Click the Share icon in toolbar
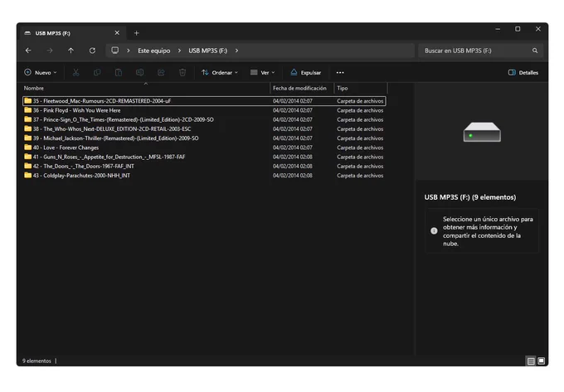This screenshot has height=392, width=564. click(x=161, y=73)
